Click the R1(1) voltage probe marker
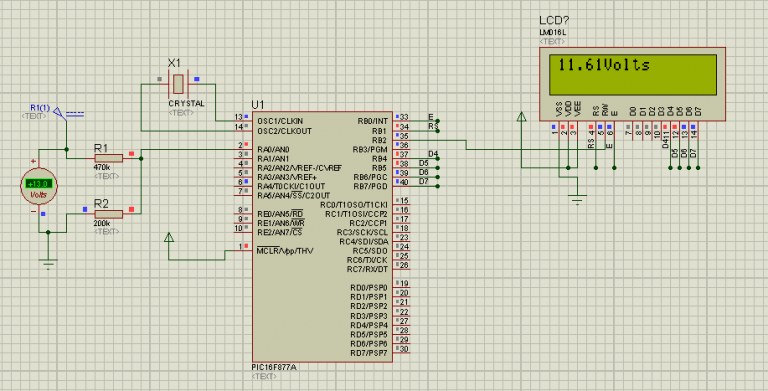768x391 pixels. point(59,113)
